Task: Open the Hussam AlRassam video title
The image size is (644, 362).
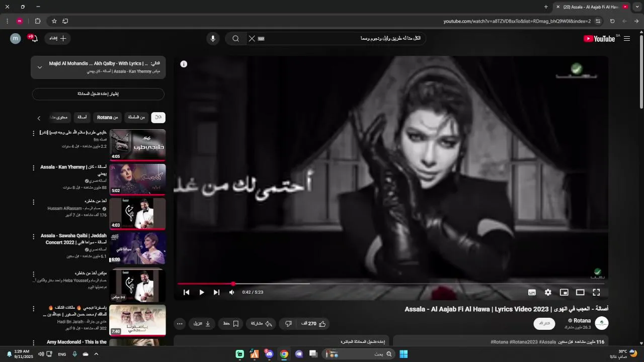Action: (96, 201)
